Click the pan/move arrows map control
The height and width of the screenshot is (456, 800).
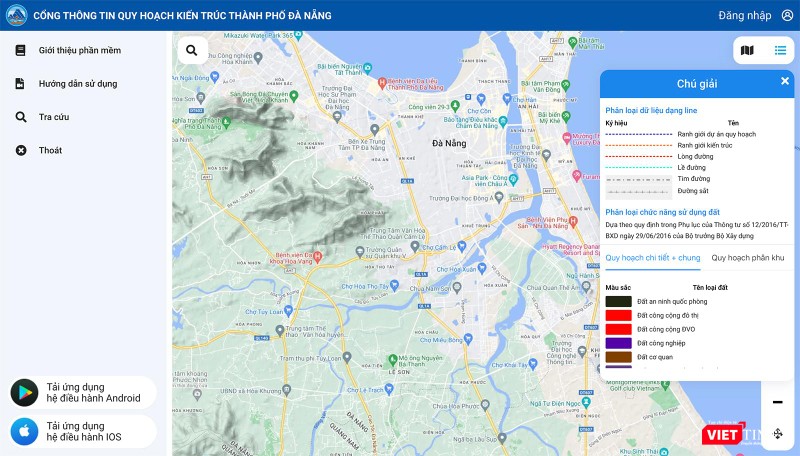778,433
